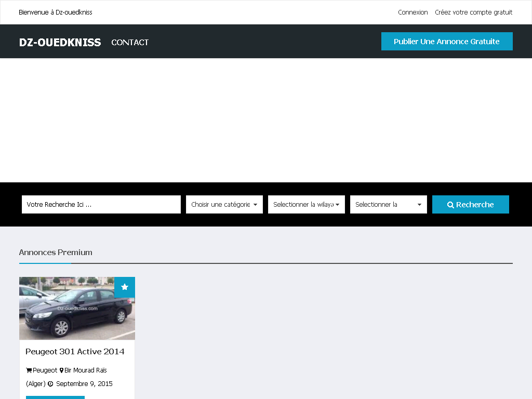Click the Connexion link
This screenshot has width=532, height=399.
point(413,12)
